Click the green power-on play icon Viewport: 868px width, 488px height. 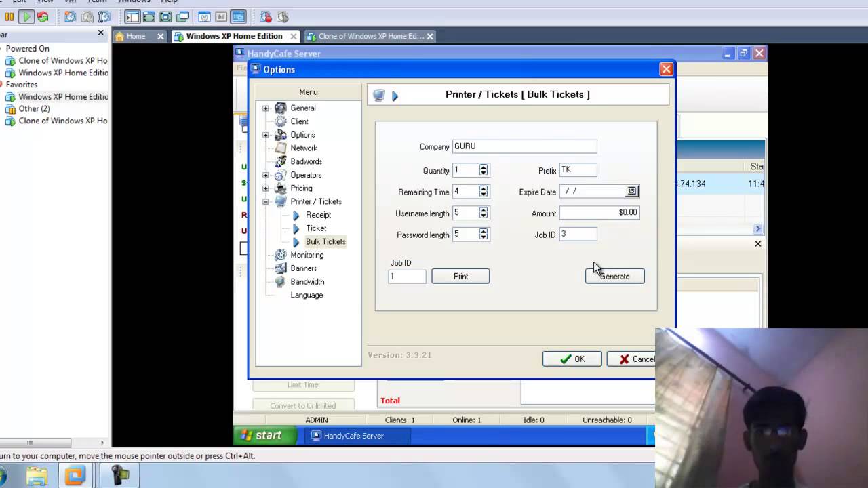tap(26, 17)
